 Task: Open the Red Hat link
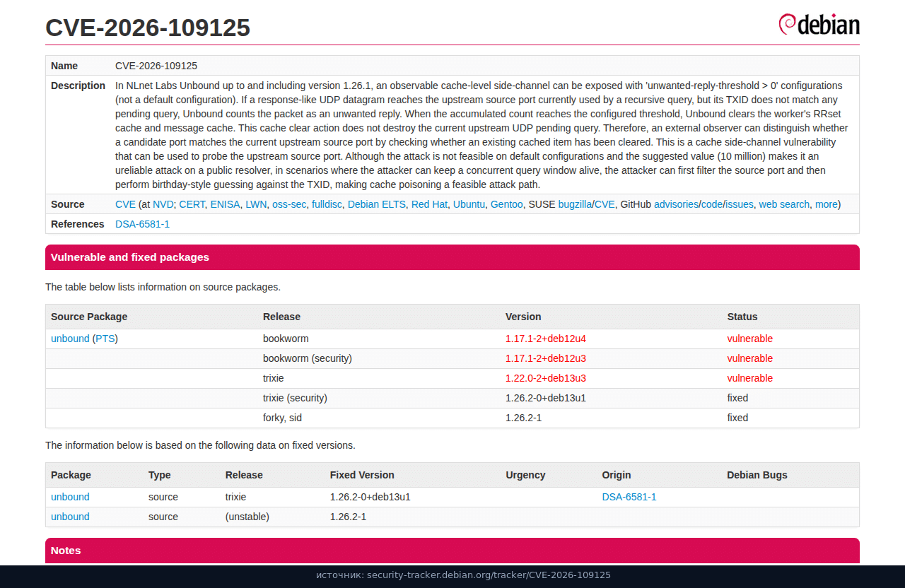tap(429, 204)
